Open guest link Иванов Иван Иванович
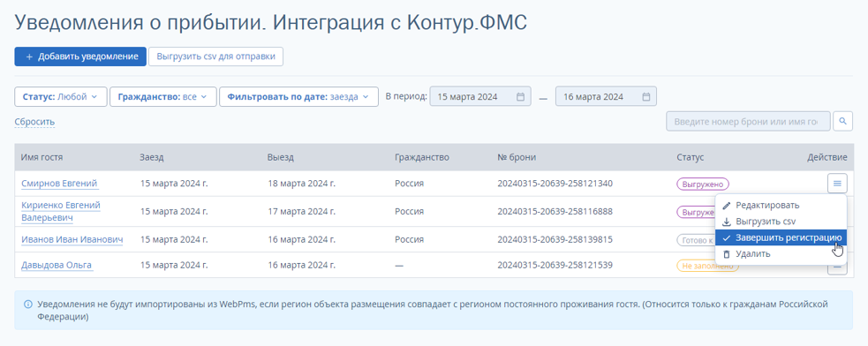The height and width of the screenshot is (346, 868). [x=72, y=240]
